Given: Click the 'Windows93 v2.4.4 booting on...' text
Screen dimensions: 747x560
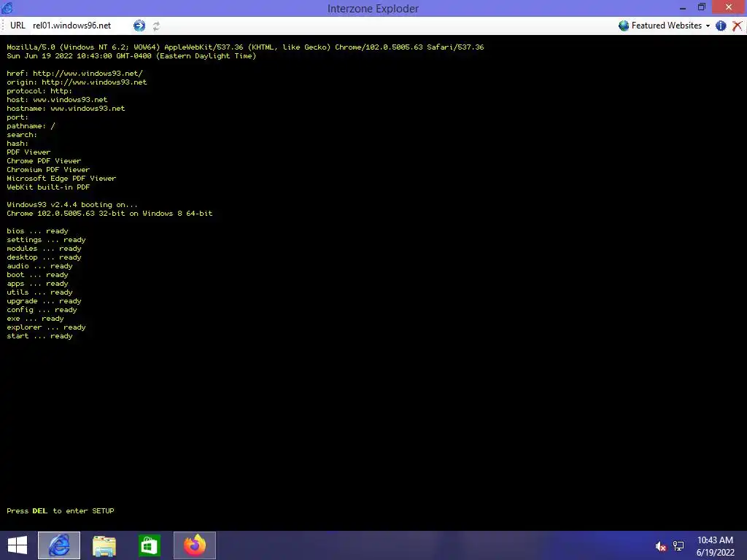Looking at the screenshot, I should tap(72, 205).
